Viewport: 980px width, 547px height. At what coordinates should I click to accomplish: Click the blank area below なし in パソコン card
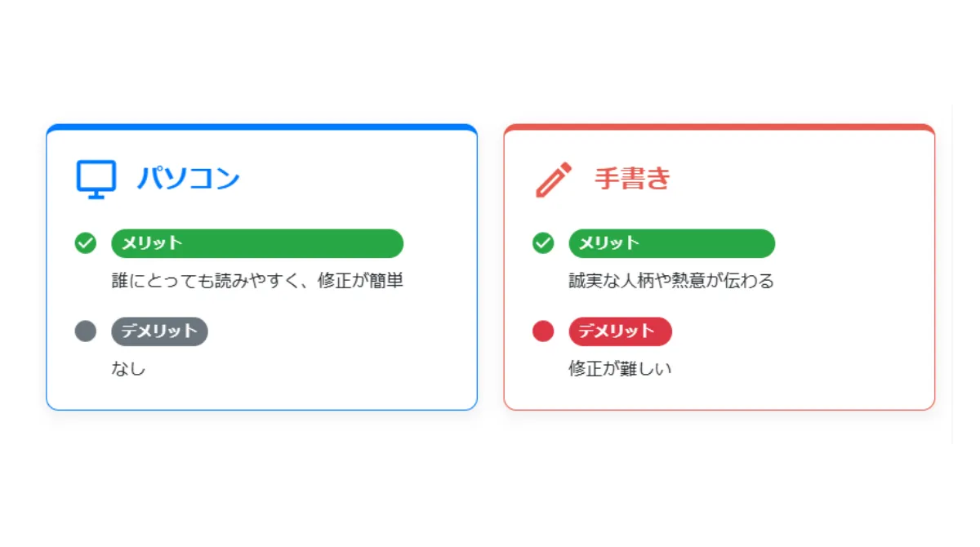[261, 394]
